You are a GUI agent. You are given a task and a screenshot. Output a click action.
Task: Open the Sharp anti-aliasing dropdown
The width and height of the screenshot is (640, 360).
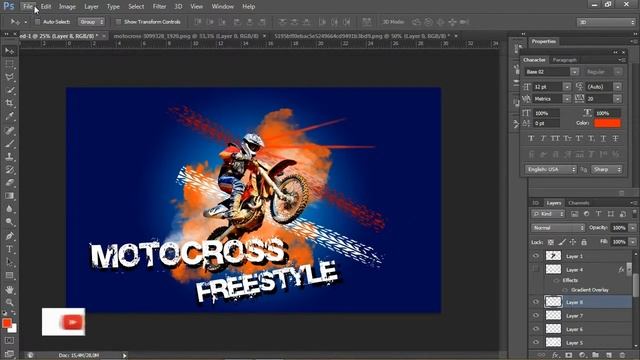607,169
